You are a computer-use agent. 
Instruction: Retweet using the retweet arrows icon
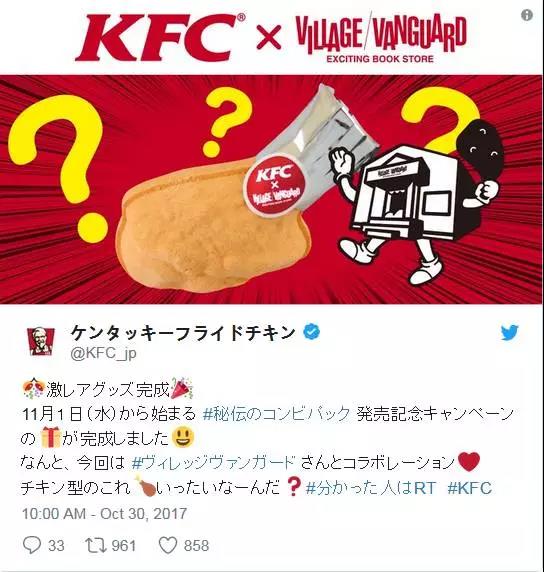(x=96, y=545)
